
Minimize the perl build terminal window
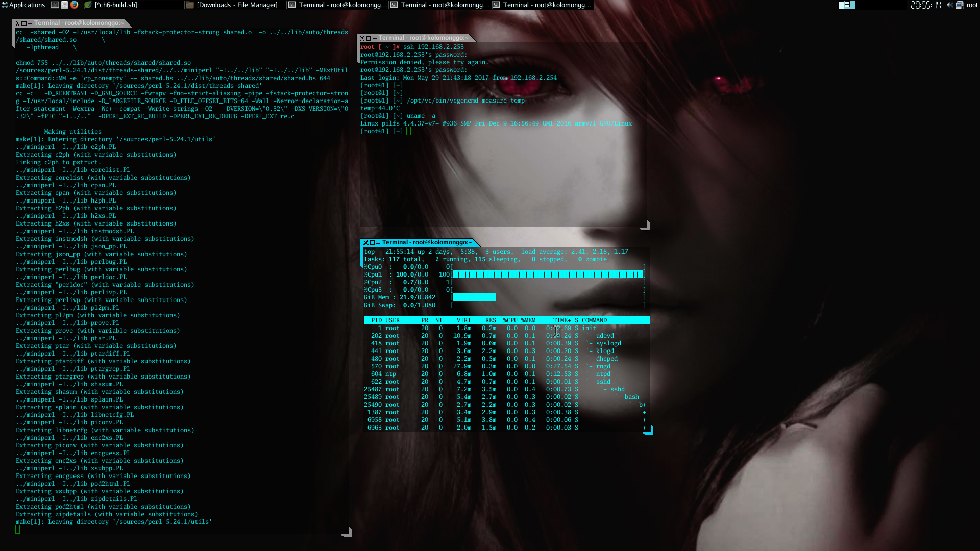pos(30,23)
